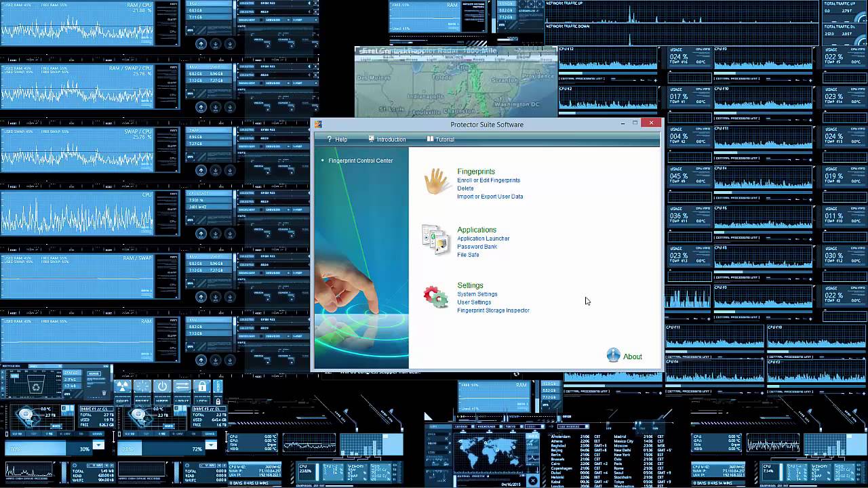868x488 pixels.
Task: Select the LONDON tab above world map
Action: pyautogui.click(x=465, y=426)
